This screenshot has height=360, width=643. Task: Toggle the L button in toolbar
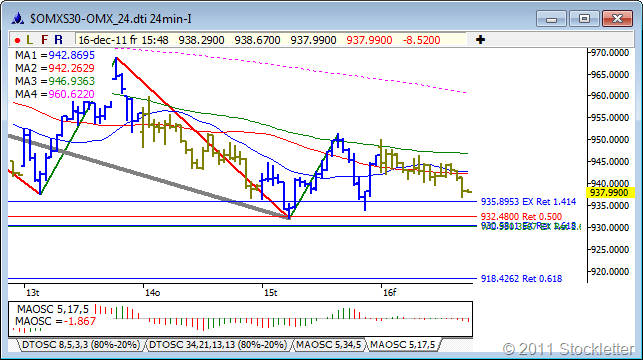(x=30, y=40)
